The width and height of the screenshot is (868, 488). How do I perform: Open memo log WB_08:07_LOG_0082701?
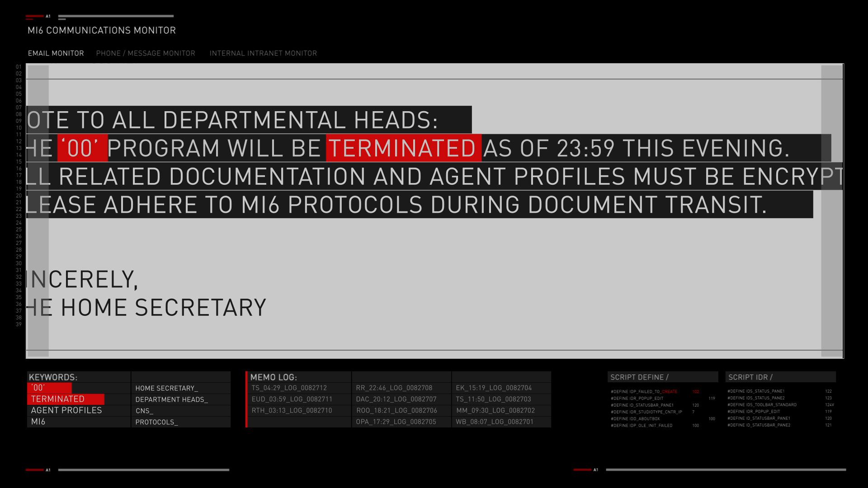tap(495, 422)
